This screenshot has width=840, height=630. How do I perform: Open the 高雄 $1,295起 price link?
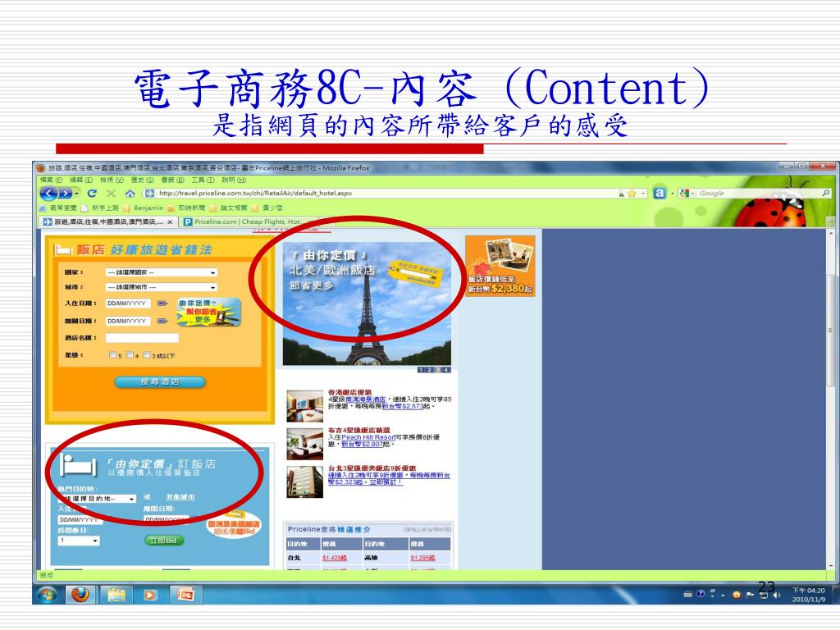click(422, 558)
